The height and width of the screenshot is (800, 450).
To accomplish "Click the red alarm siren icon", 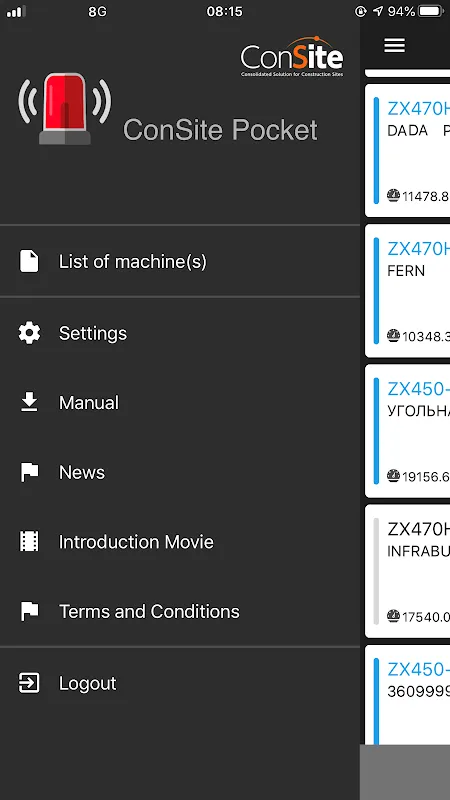I will click(65, 109).
